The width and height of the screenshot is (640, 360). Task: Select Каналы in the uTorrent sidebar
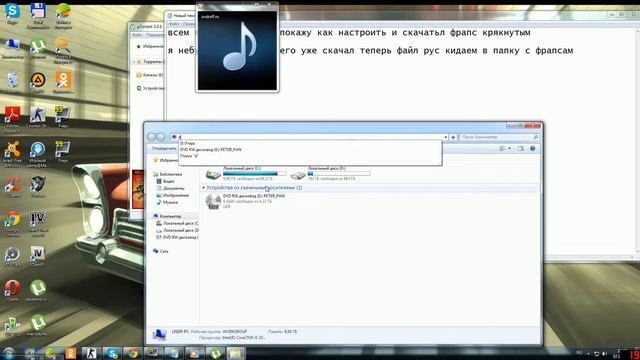point(150,75)
